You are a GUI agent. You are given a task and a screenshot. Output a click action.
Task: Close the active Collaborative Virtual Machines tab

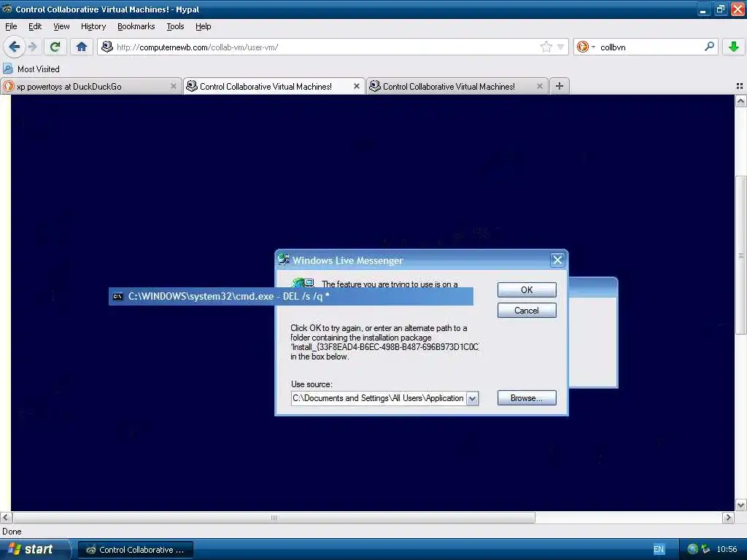point(356,86)
